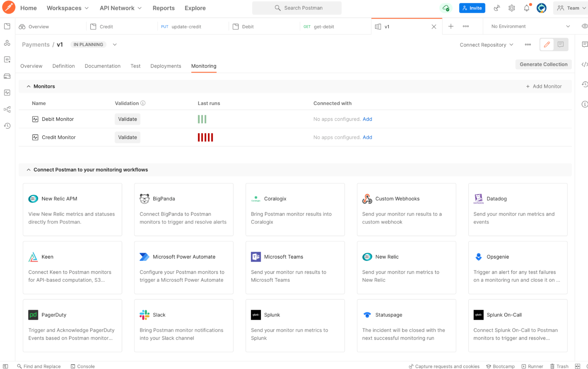The width and height of the screenshot is (588, 369).
Task: Open APIs sidebar icon
Action: pos(7,43)
